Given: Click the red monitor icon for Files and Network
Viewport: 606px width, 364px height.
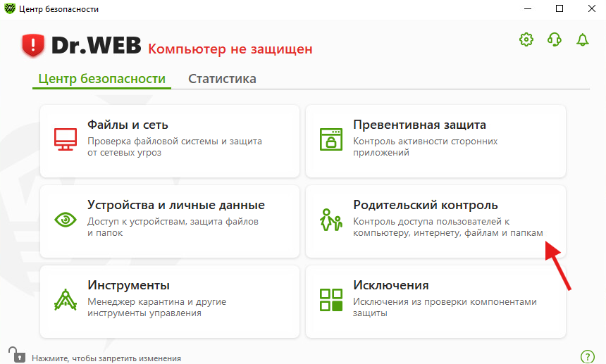Looking at the screenshot, I should (66, 139).
